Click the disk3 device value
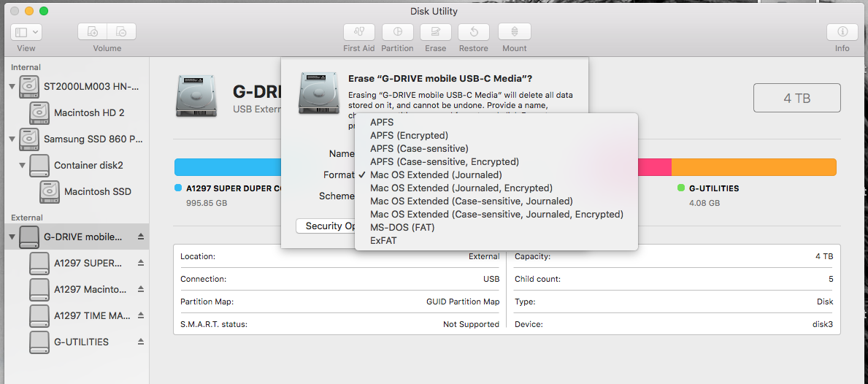The image size is (868, 384). [823, 324]
